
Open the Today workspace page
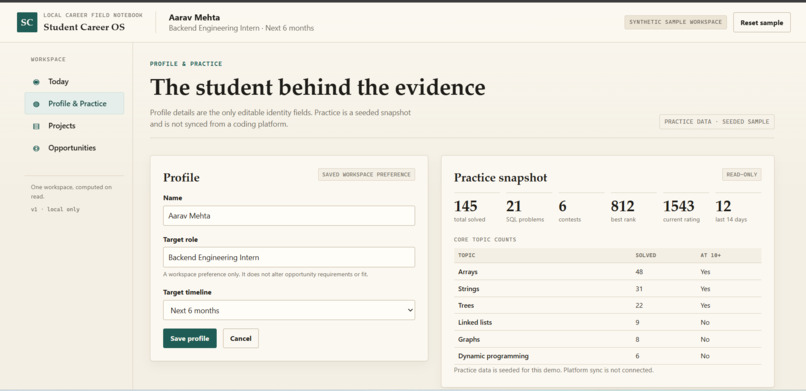(x=74, y=82)
